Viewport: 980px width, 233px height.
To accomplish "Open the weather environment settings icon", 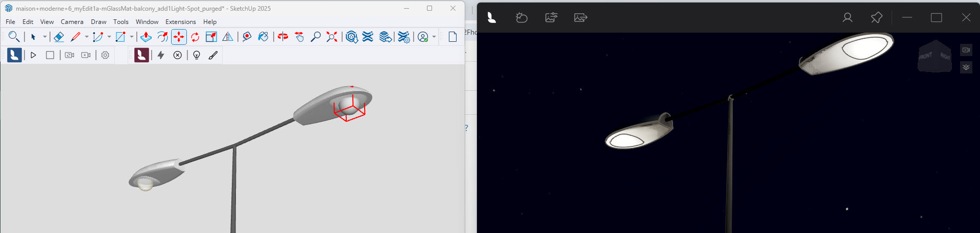I will (x=521, y=18).
